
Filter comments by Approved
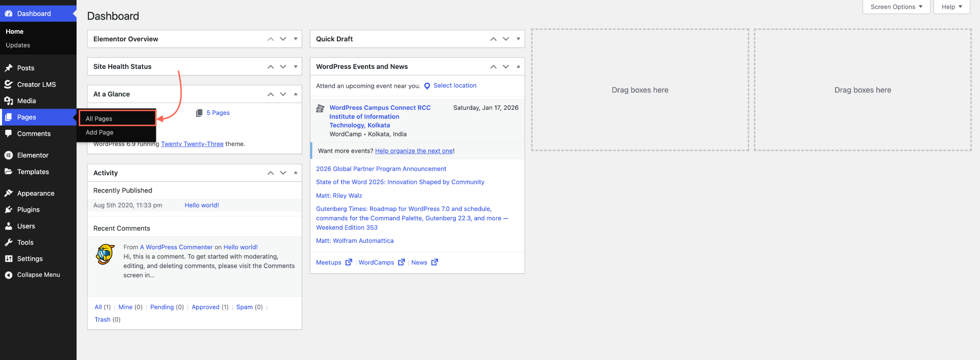coord(206,307)
